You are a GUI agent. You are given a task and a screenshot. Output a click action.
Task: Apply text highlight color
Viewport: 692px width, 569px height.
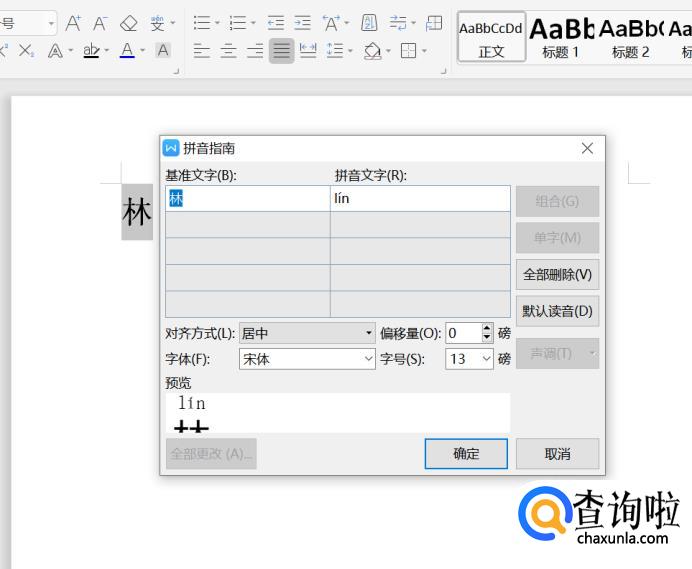click(91, 50)
